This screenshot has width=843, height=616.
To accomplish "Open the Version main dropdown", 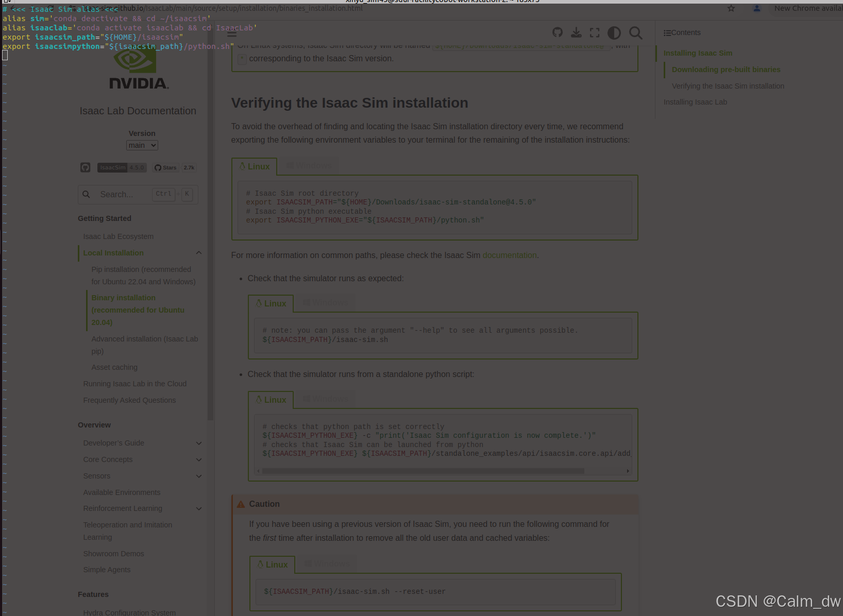I will point(142,145).
